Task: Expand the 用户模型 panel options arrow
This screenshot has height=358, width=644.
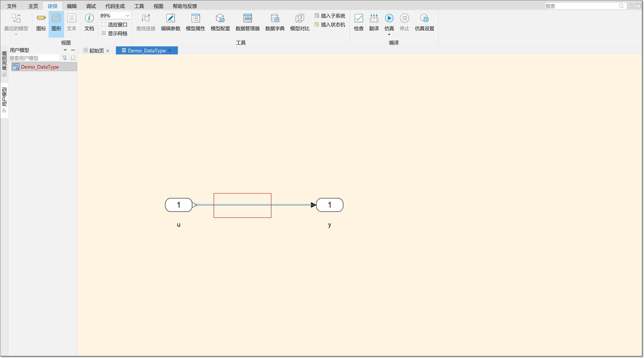Action: pyautogui.click(x=65, y=50)
